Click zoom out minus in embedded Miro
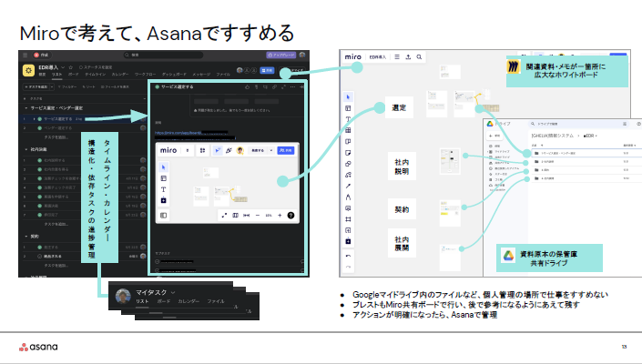This screenshot has height=364, width=642. pos(258,215)
